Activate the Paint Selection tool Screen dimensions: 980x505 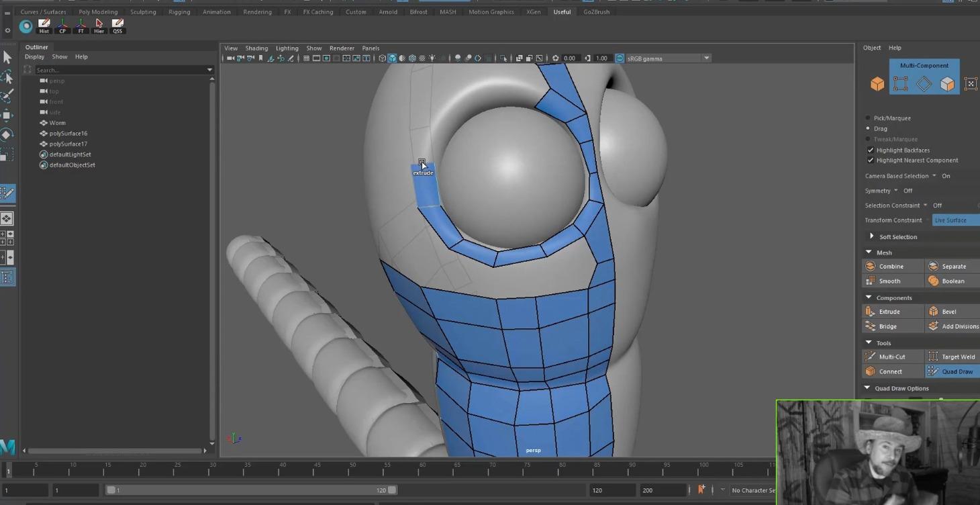coord(9,96)
